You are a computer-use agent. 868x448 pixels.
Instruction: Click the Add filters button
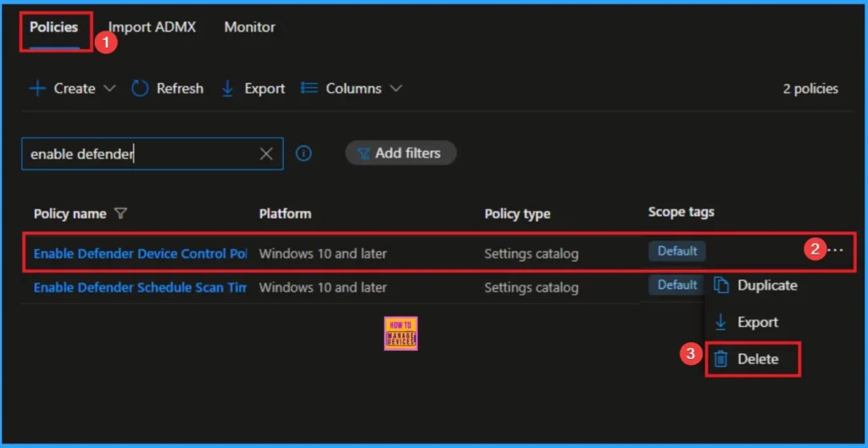pyautogui.click(x=401, y=152)
